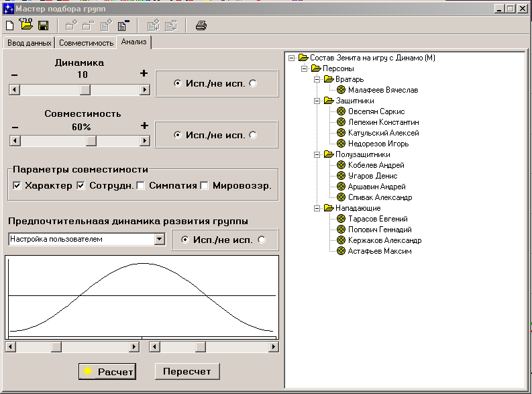Image resolution: width=532 pixels, height=394 pixels.
Task: Click the person icon beside Кержаков Александр
Action: point(341,240)
